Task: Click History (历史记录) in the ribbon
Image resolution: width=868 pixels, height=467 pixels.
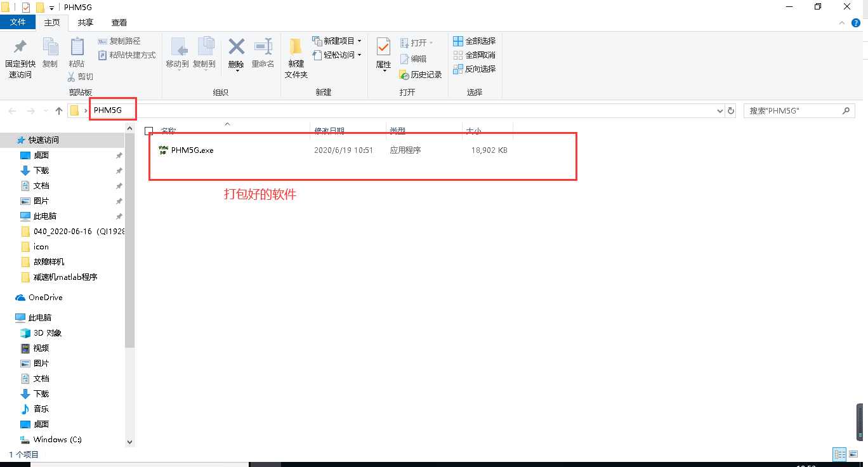Action: click(x=420, y=74)
